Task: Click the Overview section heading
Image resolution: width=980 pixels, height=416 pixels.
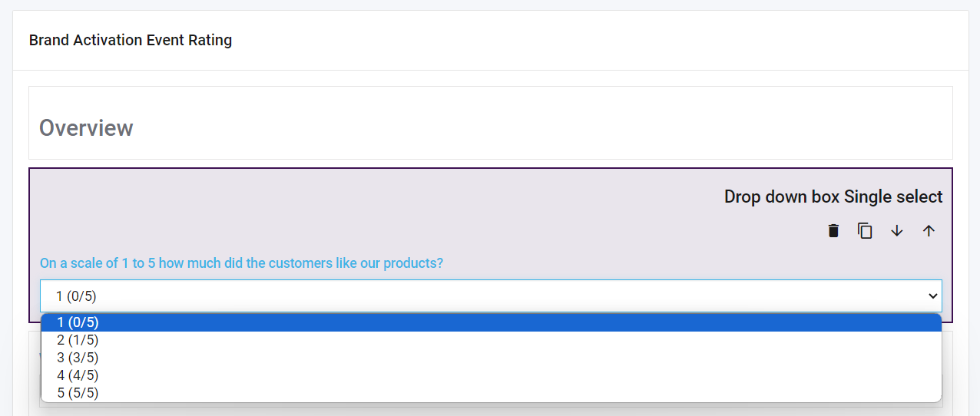Action: click(86, 127)
